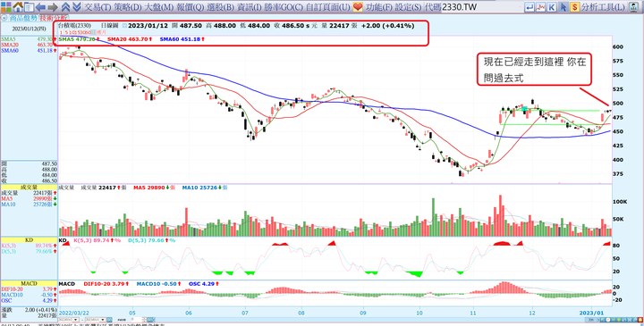This screenshot has height=326, width=644.
Task: Go to the Home page icon
Action: click(18, 7)
